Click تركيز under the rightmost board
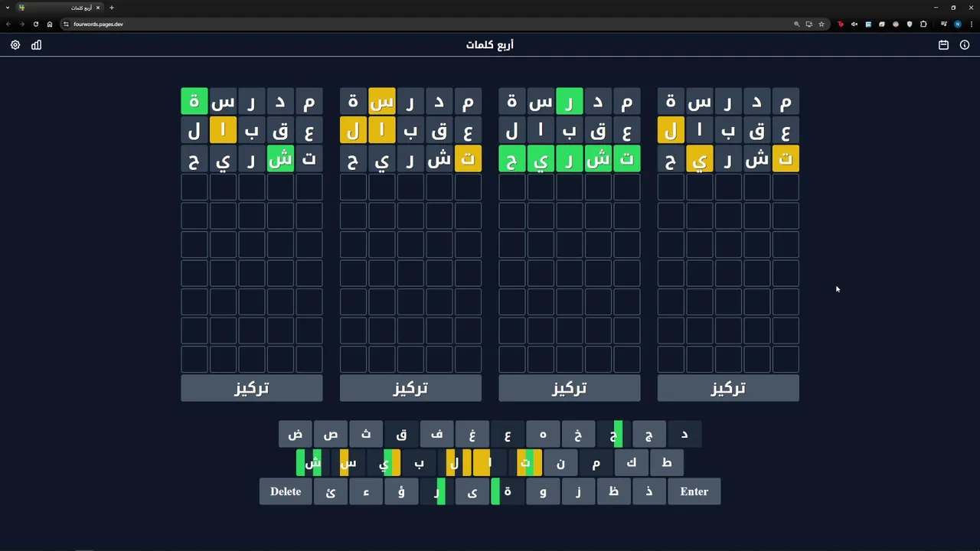 tap(728, 388)
